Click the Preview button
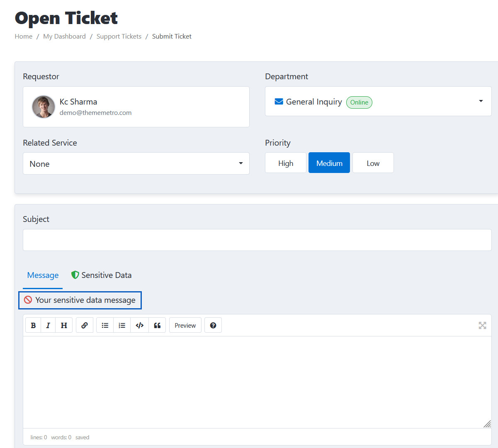The width and height of the screenshot is (498, 448). tap(185, 326)
